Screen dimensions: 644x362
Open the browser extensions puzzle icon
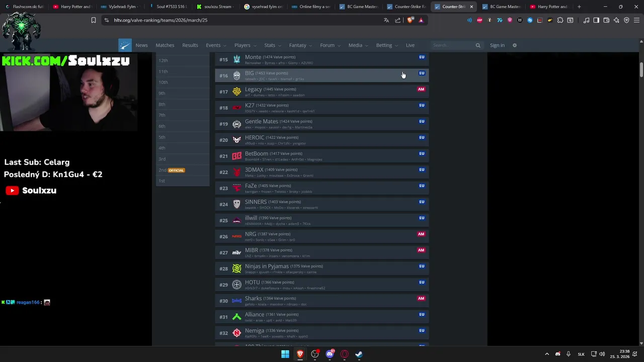point(560,20)
